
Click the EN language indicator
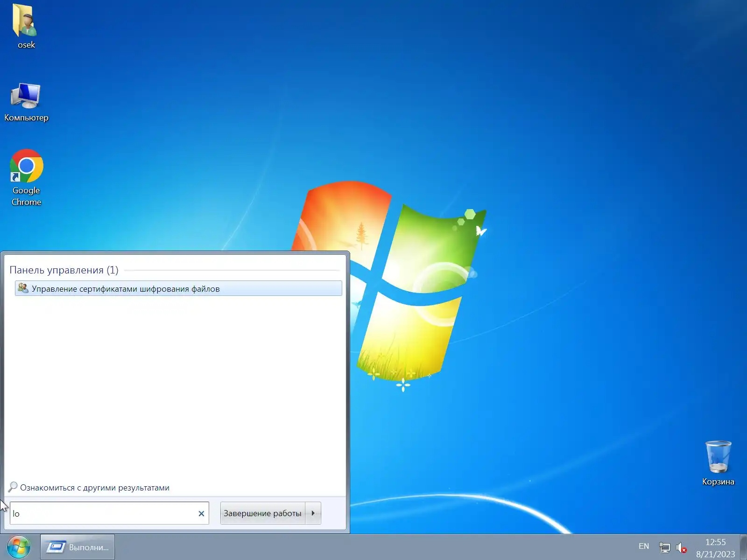[x=644, y=546]
